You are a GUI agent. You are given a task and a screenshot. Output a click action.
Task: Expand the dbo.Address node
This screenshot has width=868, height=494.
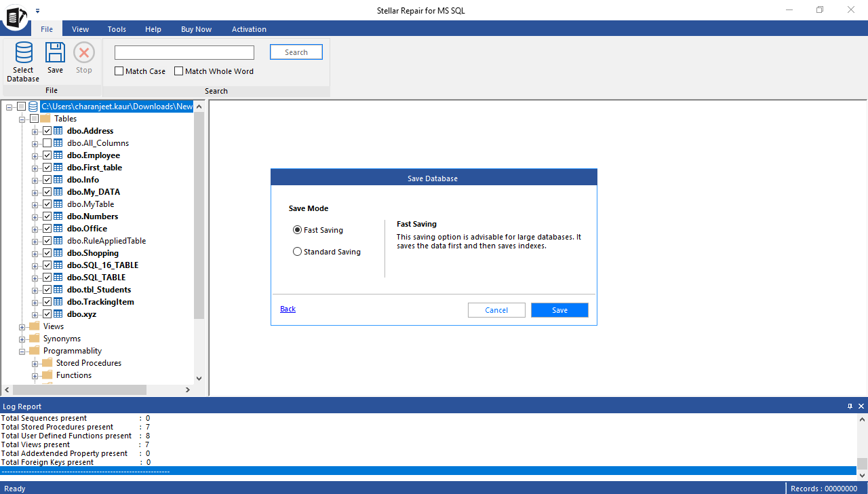click(x=35, y=131)
